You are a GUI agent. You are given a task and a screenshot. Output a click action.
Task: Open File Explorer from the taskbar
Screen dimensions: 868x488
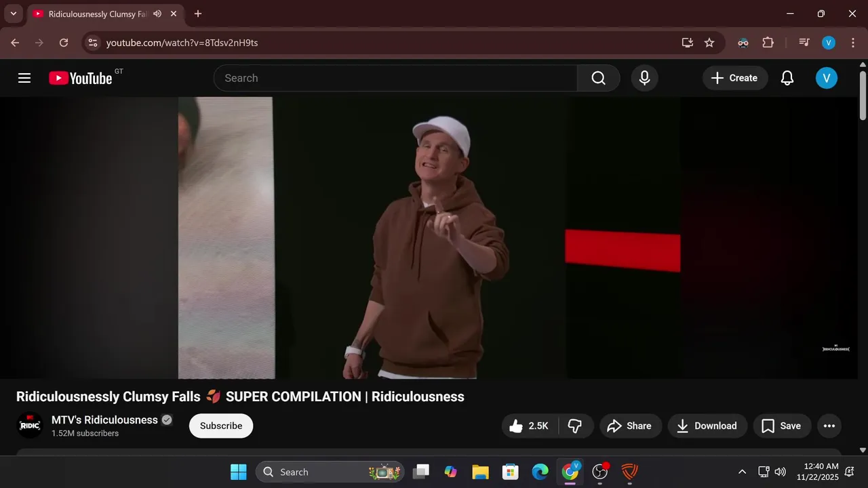(480, 472)
